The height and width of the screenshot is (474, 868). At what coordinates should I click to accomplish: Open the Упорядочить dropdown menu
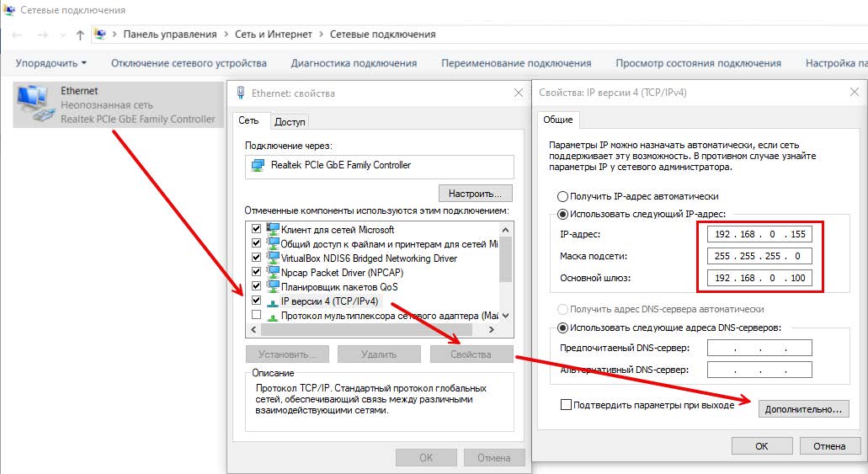point(51,63)
